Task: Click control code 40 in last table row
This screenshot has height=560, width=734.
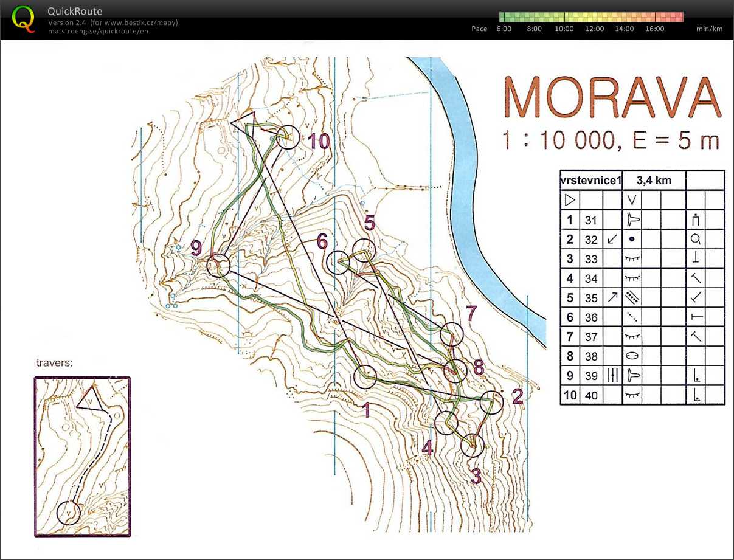Action: [590, 395]
